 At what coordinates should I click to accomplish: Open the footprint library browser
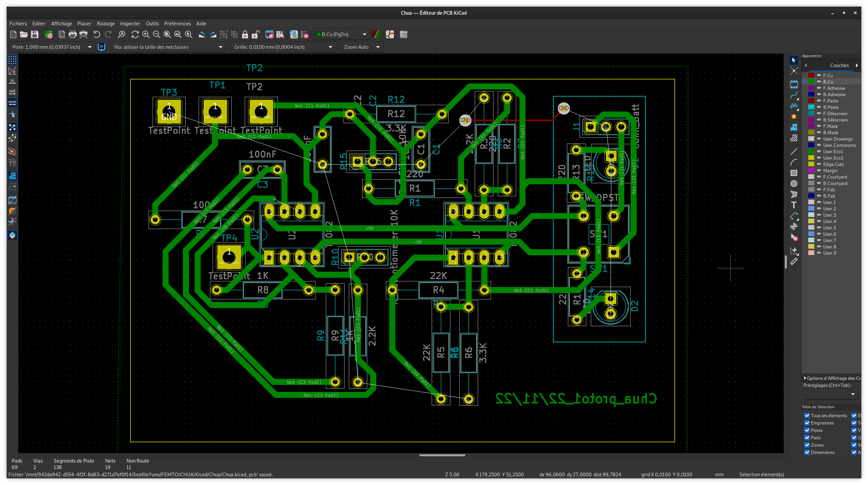click(280, 34)
